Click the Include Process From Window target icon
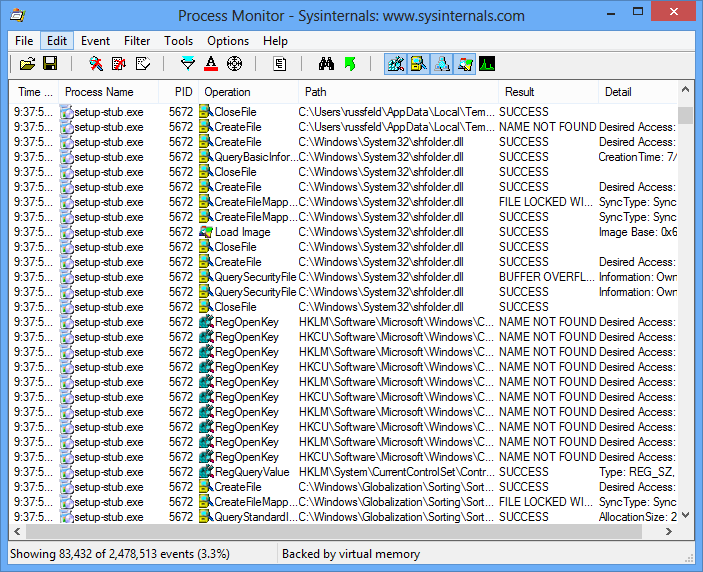The image size is (703, 572). [235, 64]
